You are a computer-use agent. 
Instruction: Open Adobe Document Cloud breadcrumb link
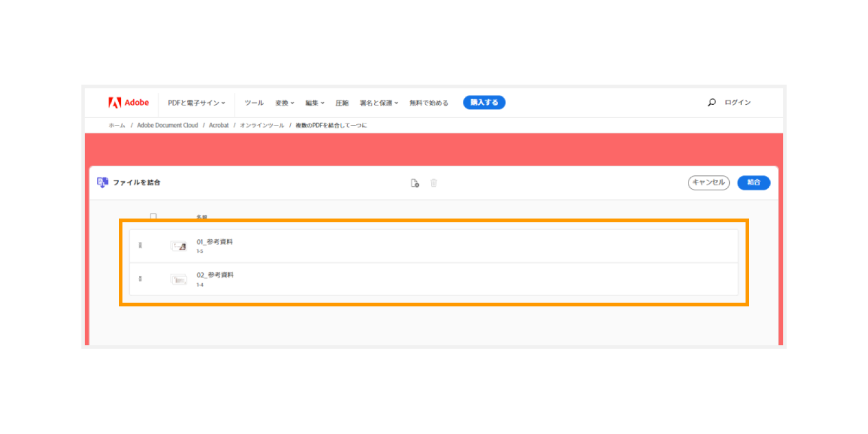pyautogui.click(x=168, y=125)
